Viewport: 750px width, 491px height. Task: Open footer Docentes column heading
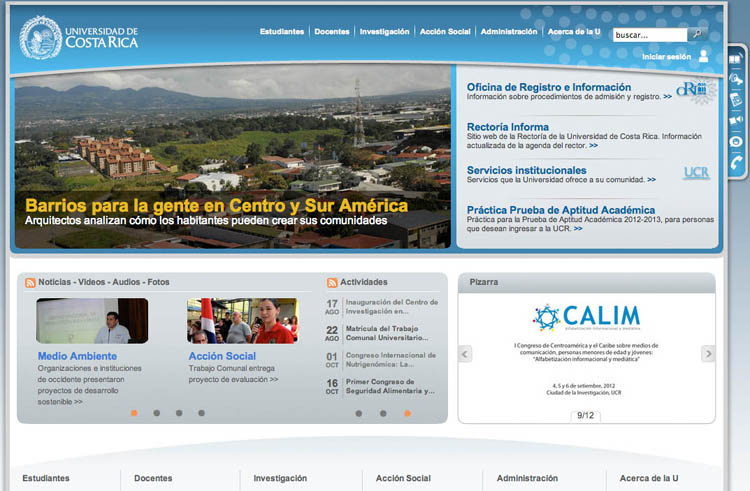coord(153,478)
